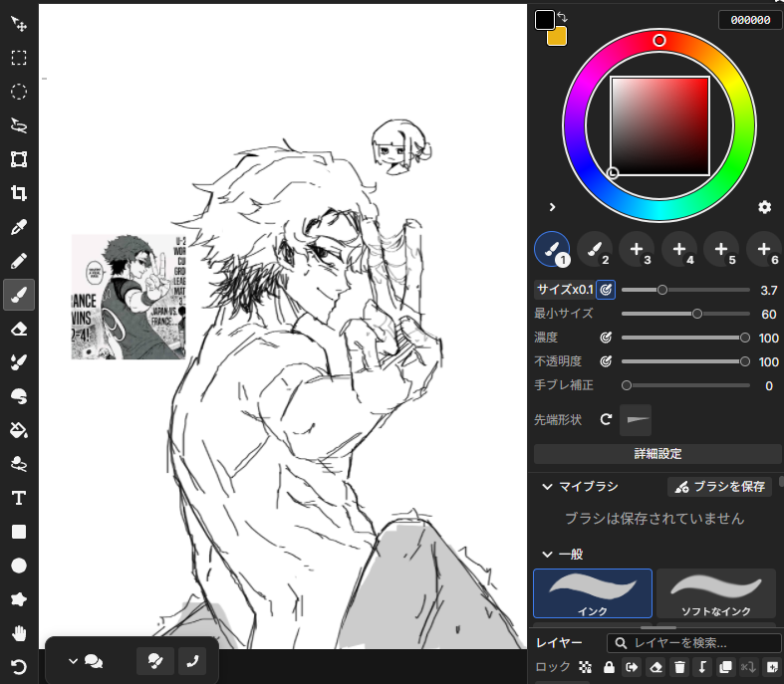Select brush preset slot 1

point(552,249)
